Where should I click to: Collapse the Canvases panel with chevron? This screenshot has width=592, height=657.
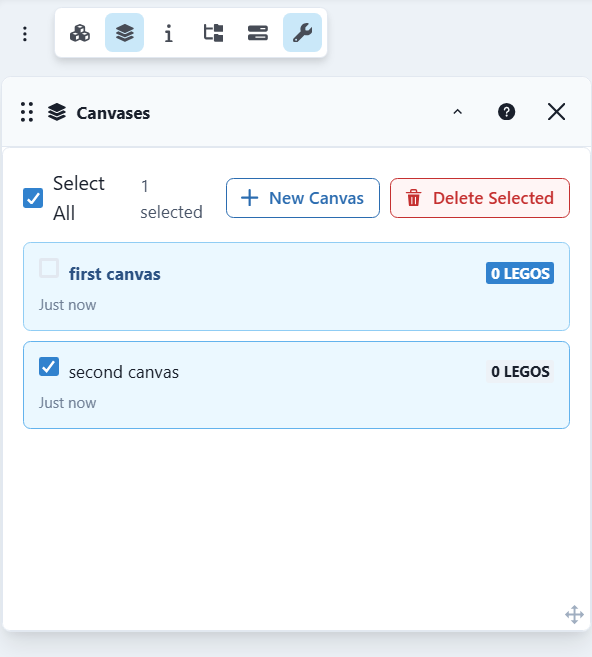(x=458, y=112)
